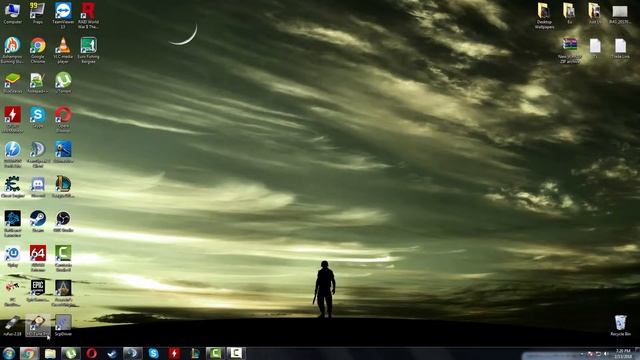
Task: Open the Discord desktop shortcut
Action: pyautogui.click(x=38, y=187)
